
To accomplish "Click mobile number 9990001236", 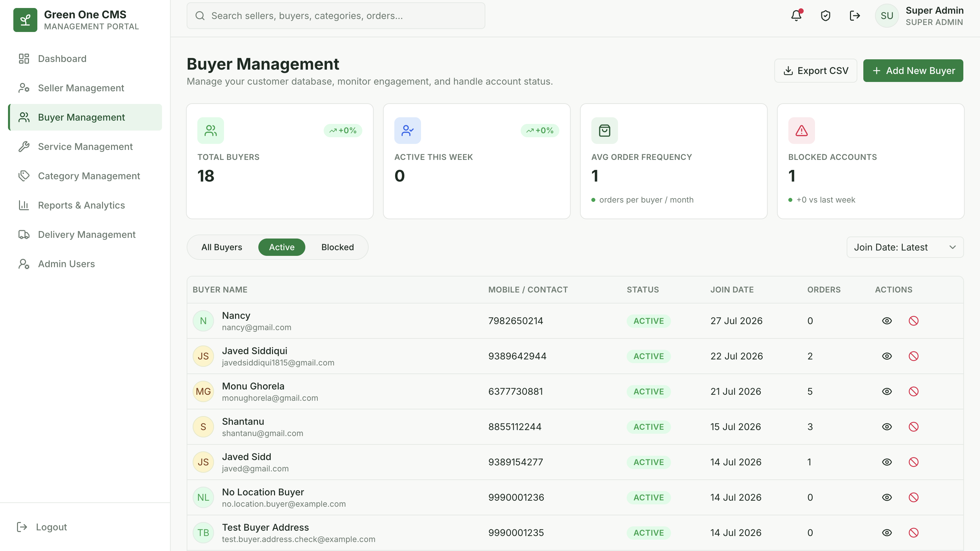I will coord(516,497).
